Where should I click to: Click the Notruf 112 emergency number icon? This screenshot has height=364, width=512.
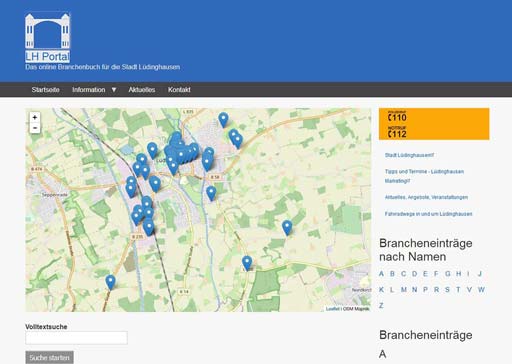(397, 133)
